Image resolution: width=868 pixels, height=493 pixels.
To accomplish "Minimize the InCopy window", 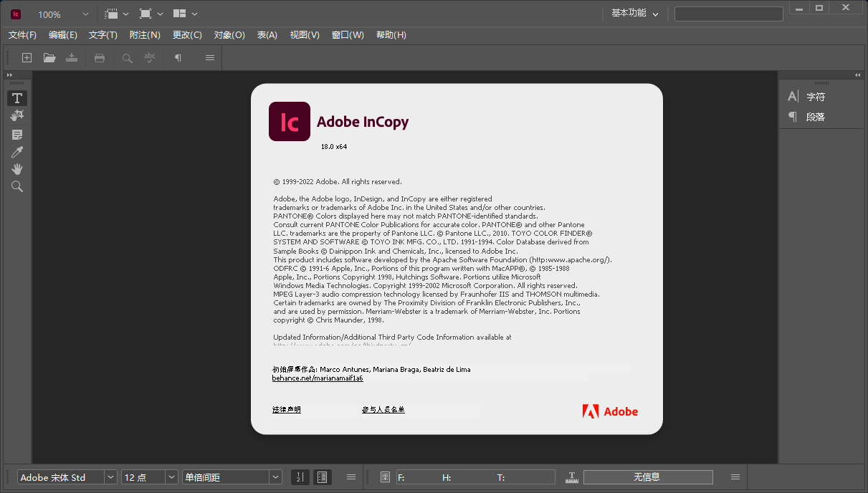I will (x=800, y=7).
